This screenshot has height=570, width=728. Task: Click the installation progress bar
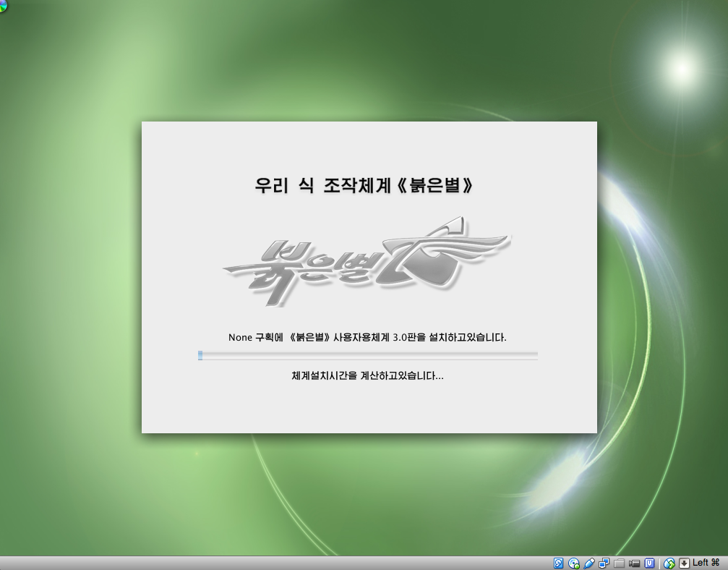(368, 356)
